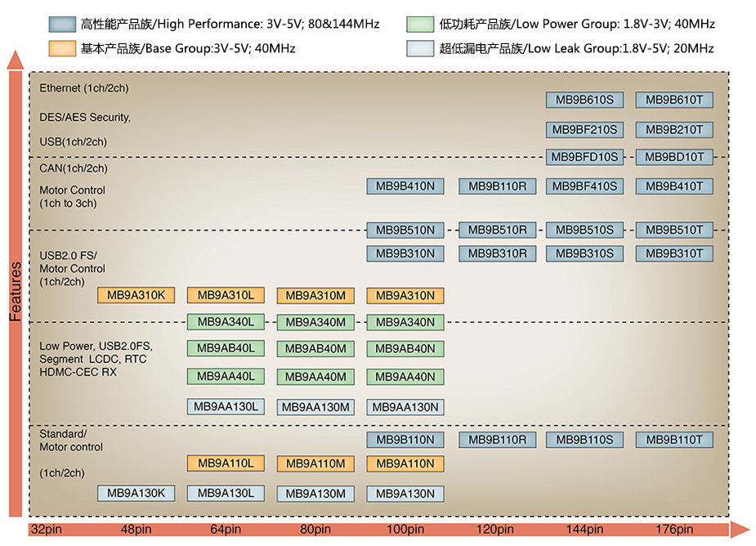
Task: Click the High Performance legend color swatch
Action: pyautogui.click(x=63, y=24)
